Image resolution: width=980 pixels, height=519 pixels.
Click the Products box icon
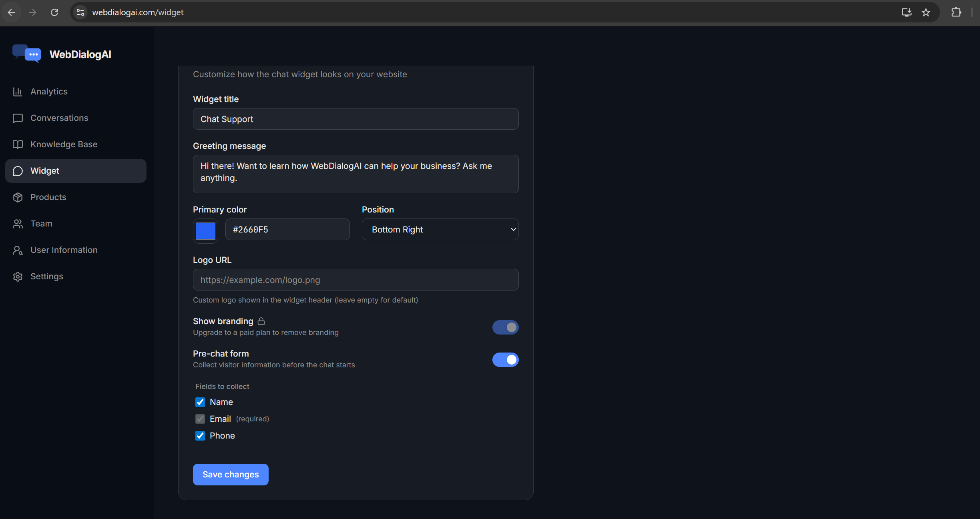pos(18,197)
